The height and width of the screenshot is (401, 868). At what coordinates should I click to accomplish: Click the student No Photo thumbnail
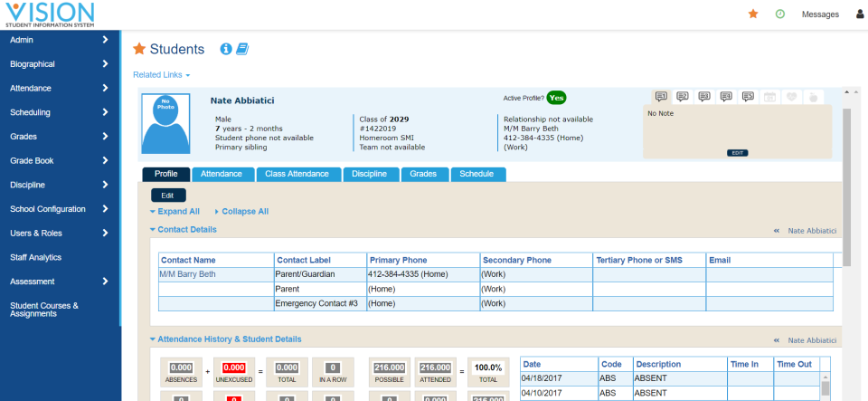(165, 123)
